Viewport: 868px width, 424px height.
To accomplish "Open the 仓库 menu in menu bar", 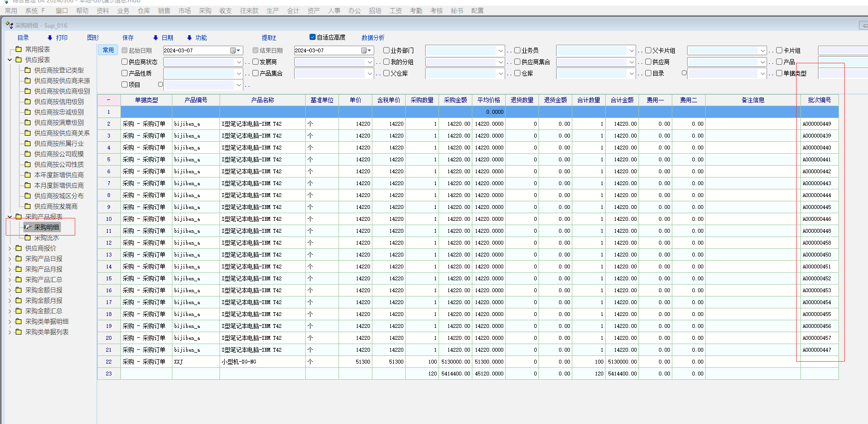I will (143, 10).
